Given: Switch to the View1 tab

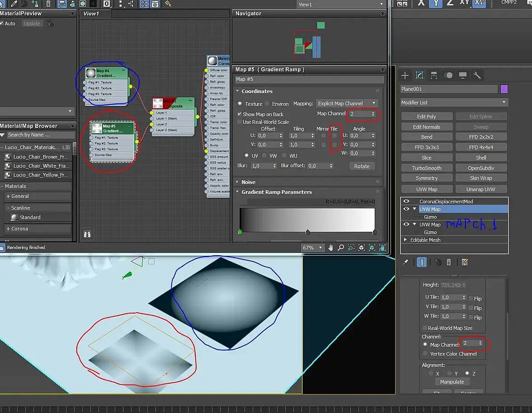Looking at the screenshot, I should (x=91, y=14).
